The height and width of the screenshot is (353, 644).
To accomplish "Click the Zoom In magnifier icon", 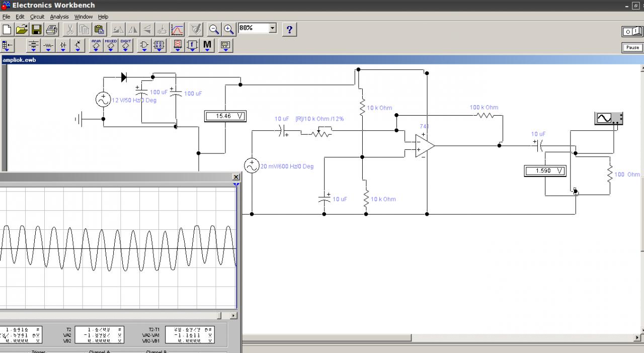I will [x=229, y=29].
